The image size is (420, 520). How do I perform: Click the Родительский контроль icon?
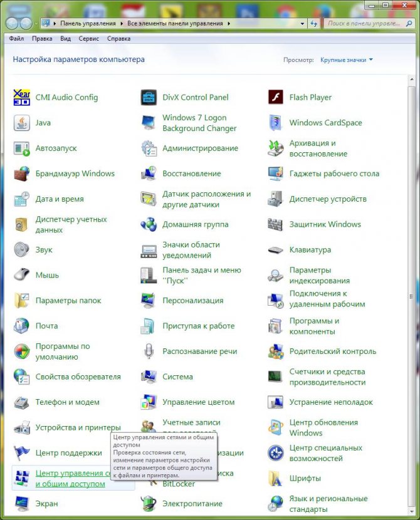pos(275,351)
